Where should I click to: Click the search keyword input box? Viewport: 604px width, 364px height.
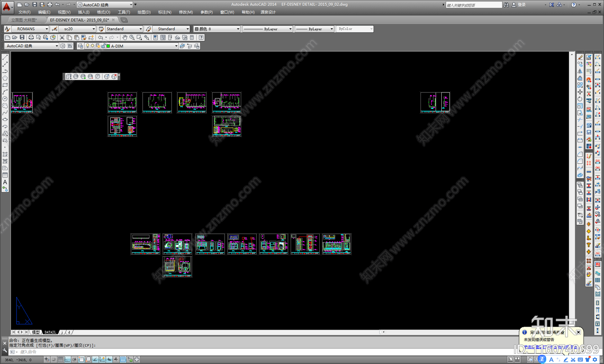pyautogui.click(x=474, y=5)
